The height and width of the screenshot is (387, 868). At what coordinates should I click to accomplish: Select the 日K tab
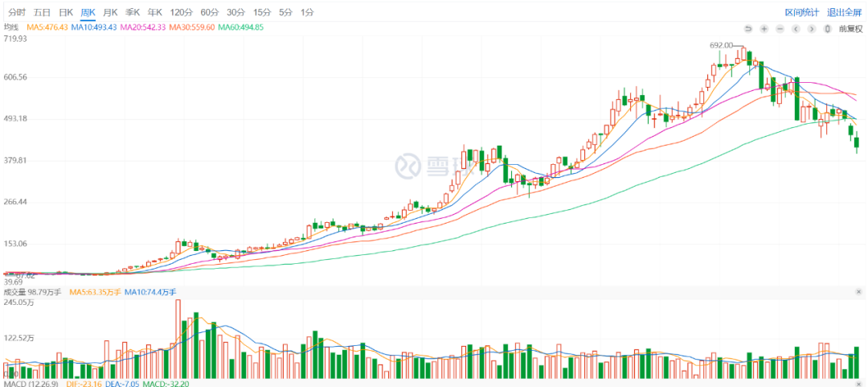pyautogui.click(x=65, y=12)
